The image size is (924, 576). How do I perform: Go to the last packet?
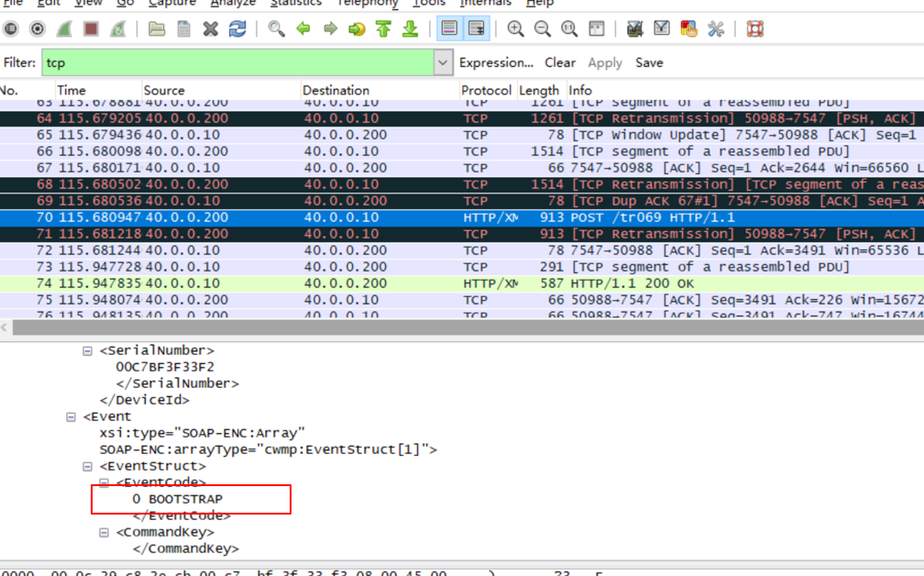[410, 28]
